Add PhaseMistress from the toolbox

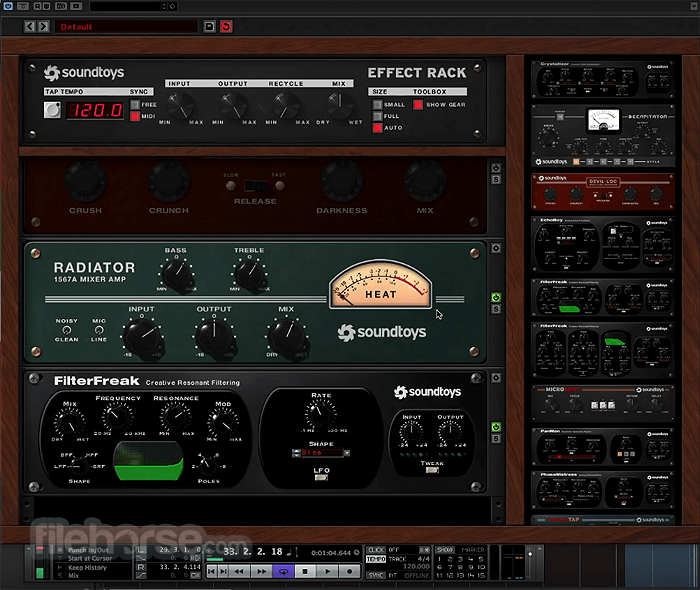[x=603, y=490]
